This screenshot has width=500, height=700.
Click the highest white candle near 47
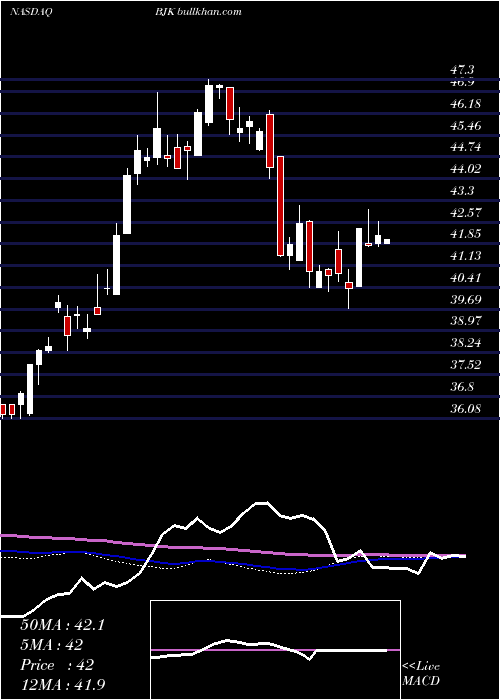[x=209, y=104]
